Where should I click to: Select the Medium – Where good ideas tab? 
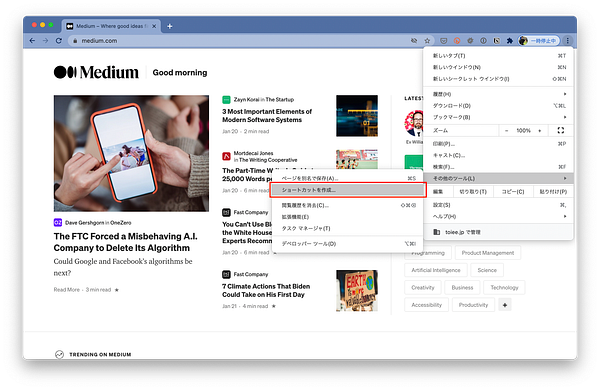[111, 26]
